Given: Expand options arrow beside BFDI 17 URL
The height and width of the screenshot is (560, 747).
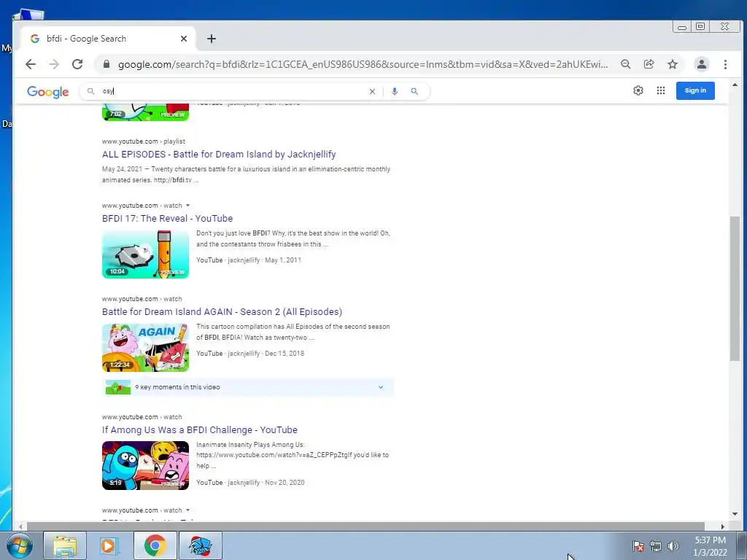Looking at the screenshot, I should [187, 205].
